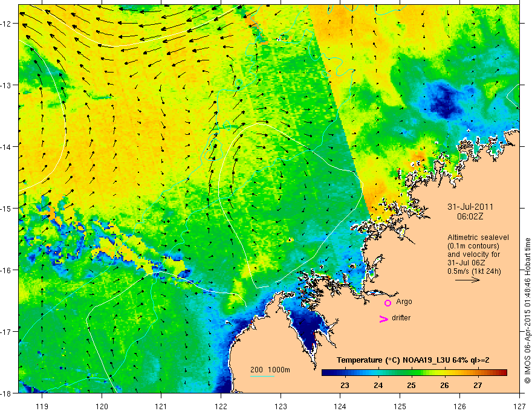Click the drifter legend label
The width and height of the screenshot is (532, 411).
click(401, 318)
